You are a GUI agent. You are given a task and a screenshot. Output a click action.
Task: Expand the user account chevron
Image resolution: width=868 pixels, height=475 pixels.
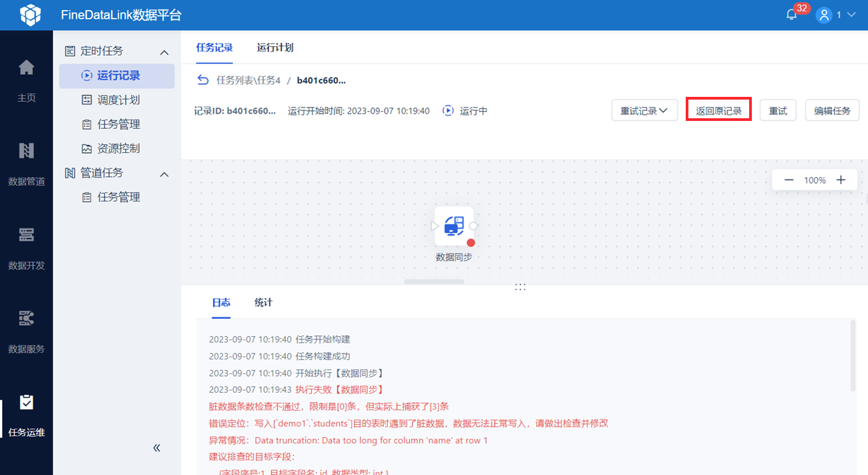[851, 15]
